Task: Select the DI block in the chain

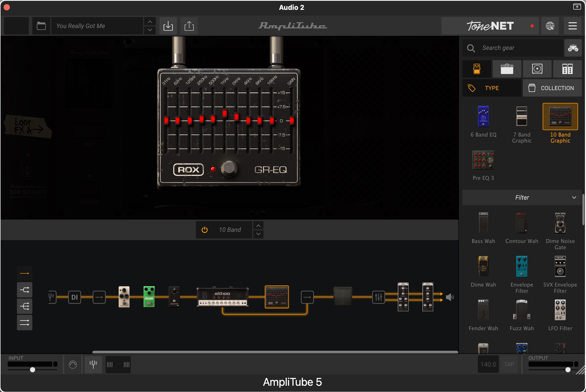Action: click(x=75, y=297)
